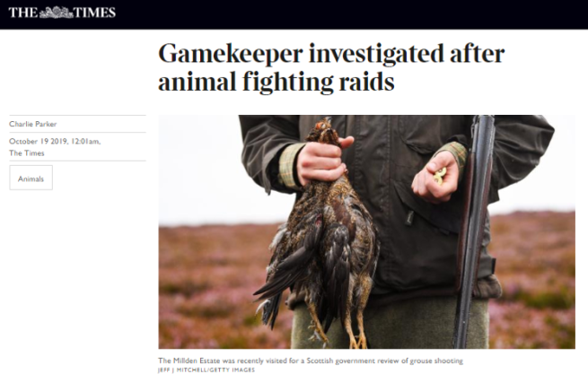Click the Jeff J Mitchell Getty Images credit

tap(206, 370)
